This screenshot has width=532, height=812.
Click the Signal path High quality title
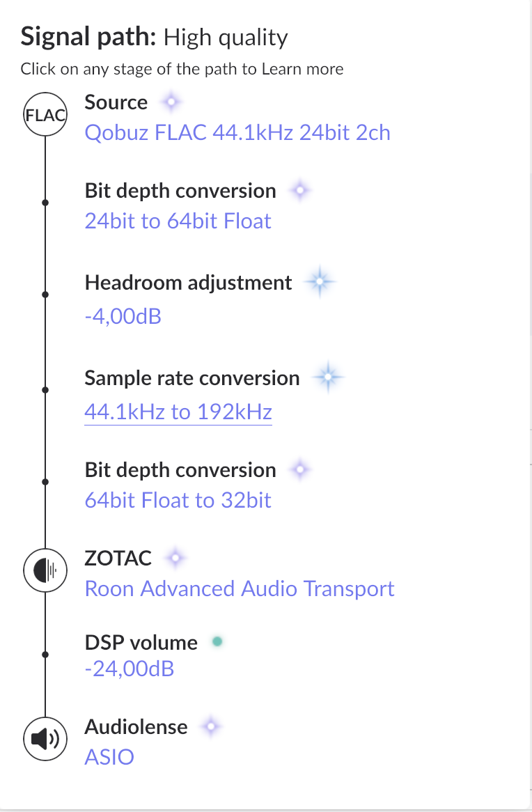click(x=154, y=37)
